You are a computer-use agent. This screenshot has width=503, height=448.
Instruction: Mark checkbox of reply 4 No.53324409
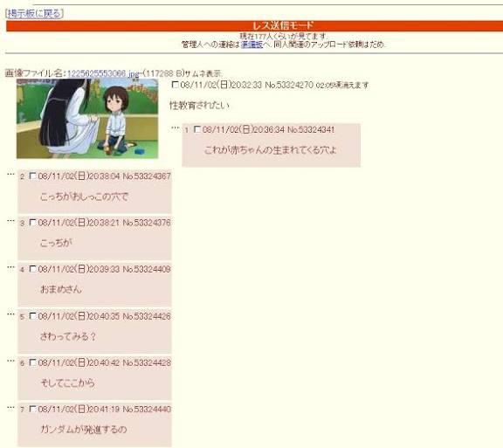pyautogui.click(x=32, y=269)
